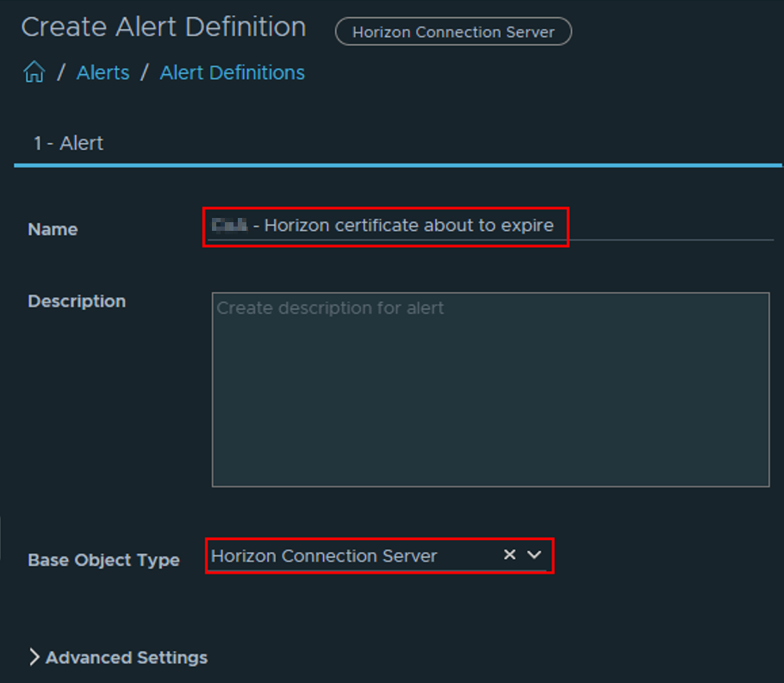The width and height of the screenshot is (784, 683).
Task: Click the Create Alert Definition heading
Action: 164,27
